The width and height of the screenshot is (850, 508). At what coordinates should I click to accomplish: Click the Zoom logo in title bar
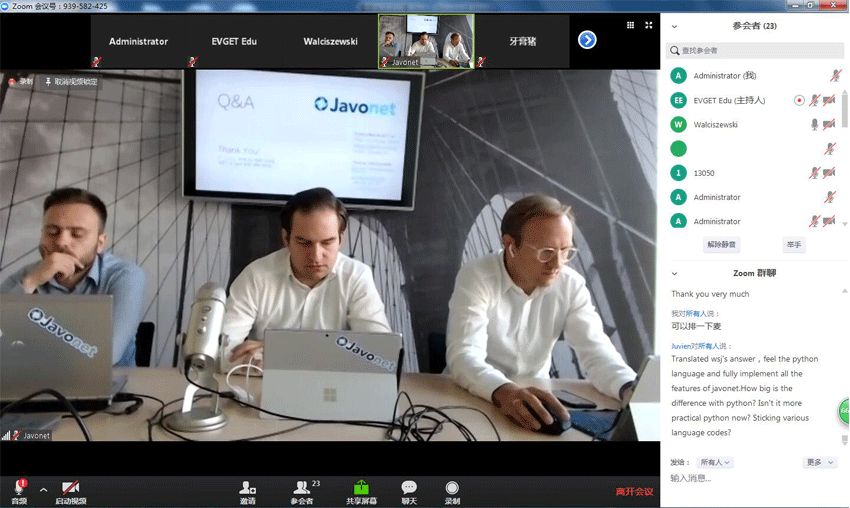point(5,6)
